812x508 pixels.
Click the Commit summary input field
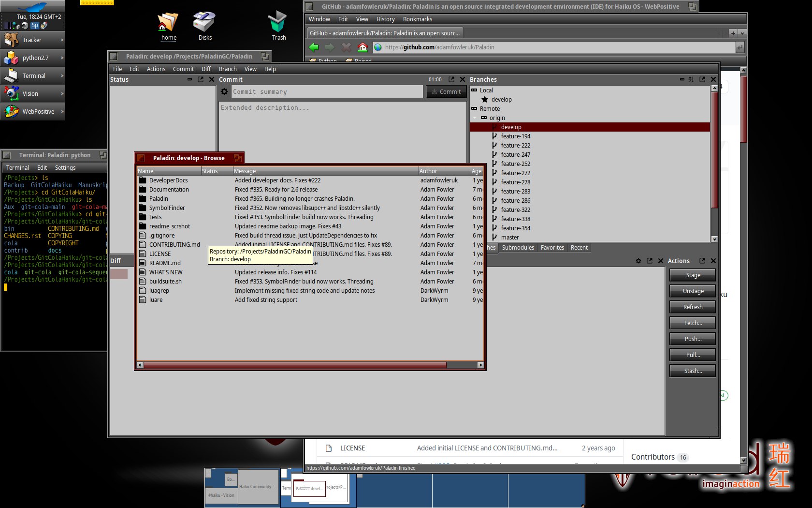pos(327,92)
